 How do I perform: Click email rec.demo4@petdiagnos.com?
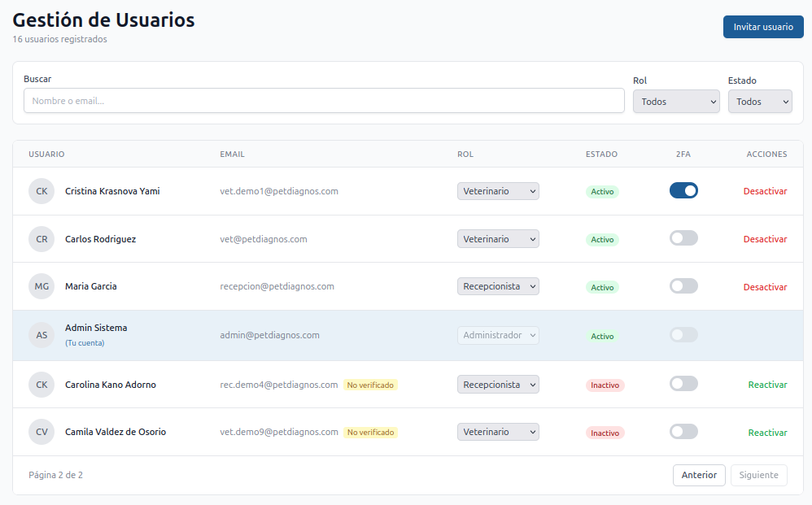(x=278, y=385)
